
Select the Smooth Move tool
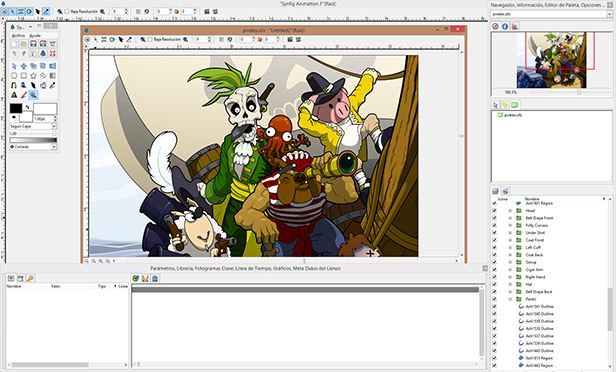coord(24,66)
